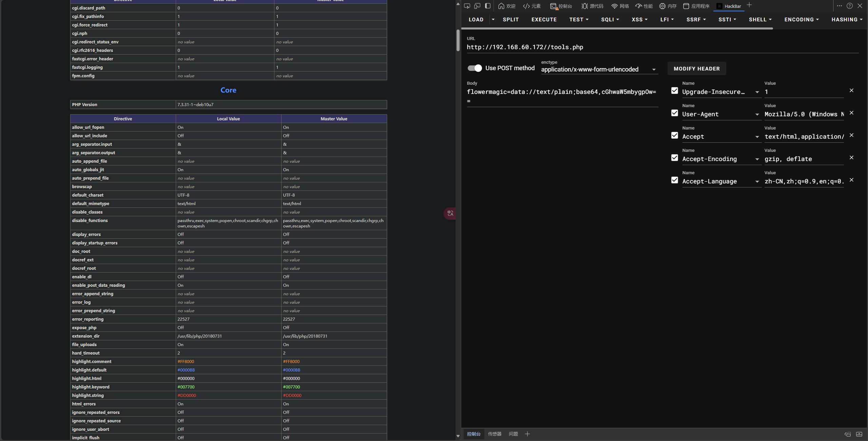This screenshot has width=868, height=441.
Task: Expand the ENCODING menu dropdown
Action: pos(801,20)
